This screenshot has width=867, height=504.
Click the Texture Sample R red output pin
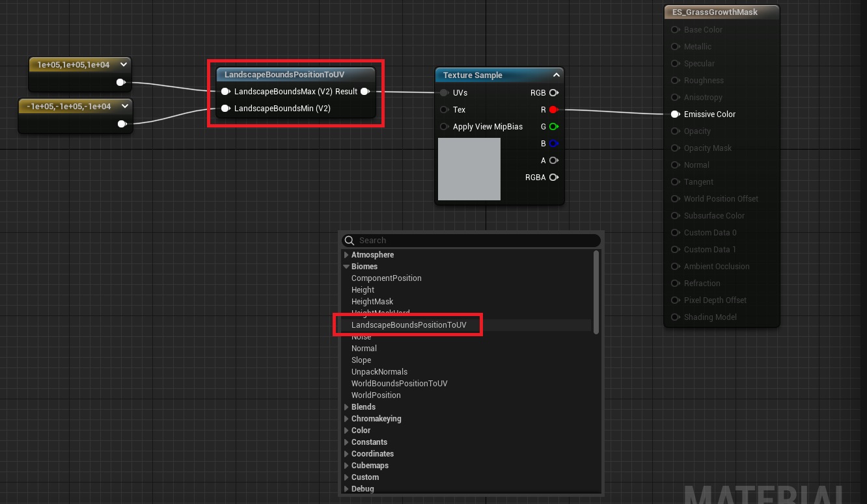(x=553, y=110)
